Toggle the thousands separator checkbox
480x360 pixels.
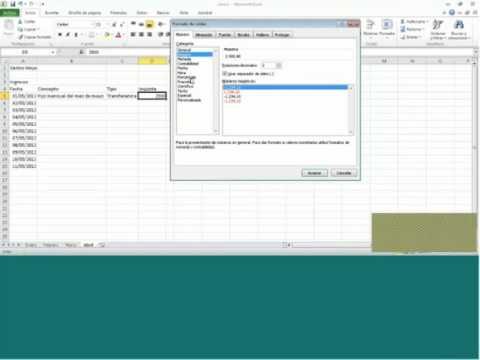tap(225, 74)
